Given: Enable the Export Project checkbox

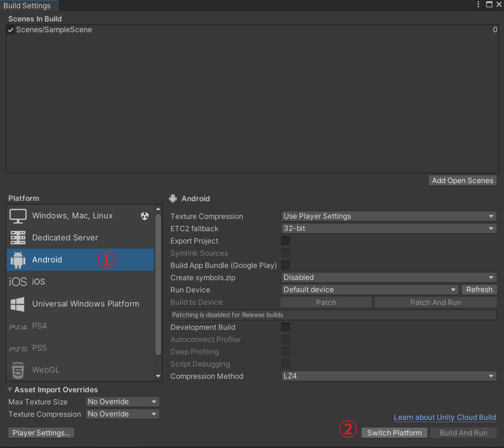Looking at the screenshot, I should tap(286, 241).
